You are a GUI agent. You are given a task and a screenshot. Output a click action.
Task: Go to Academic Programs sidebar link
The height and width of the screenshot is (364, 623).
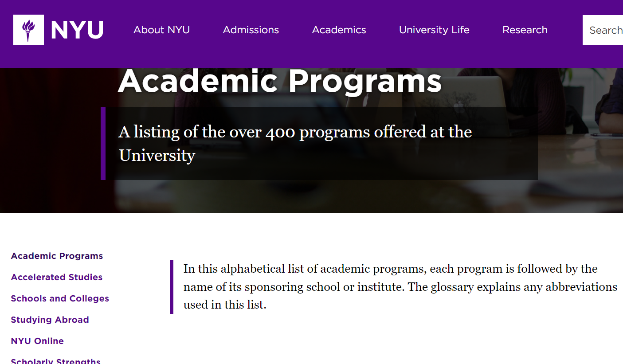click(x=57, y=256)
